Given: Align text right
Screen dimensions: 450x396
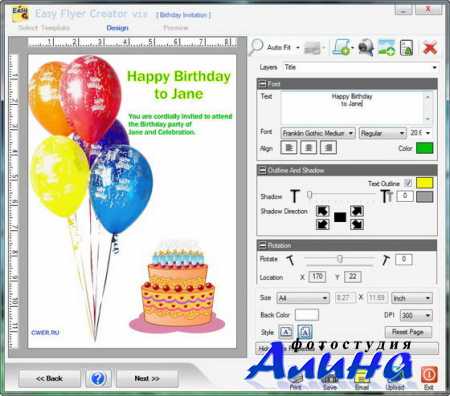Looking at the screenshot, I should tap(328, 148).
